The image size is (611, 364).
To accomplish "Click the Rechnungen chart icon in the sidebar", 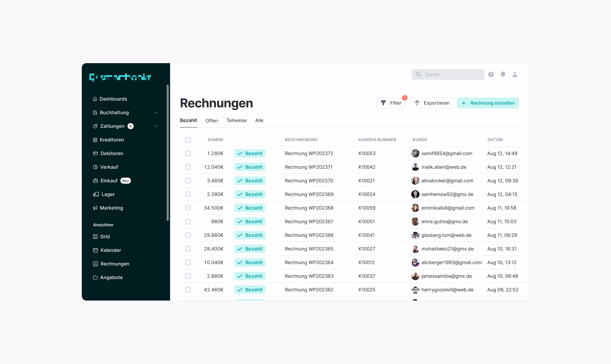I will click(x=95, y=264).
